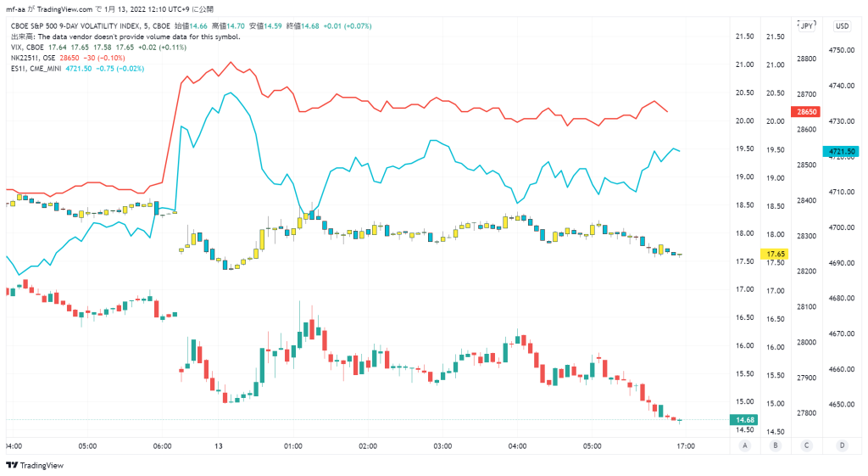Click the red 28650 price label
Image resolution: width=868 pixels, height=476 pixels.
[807, 112]
